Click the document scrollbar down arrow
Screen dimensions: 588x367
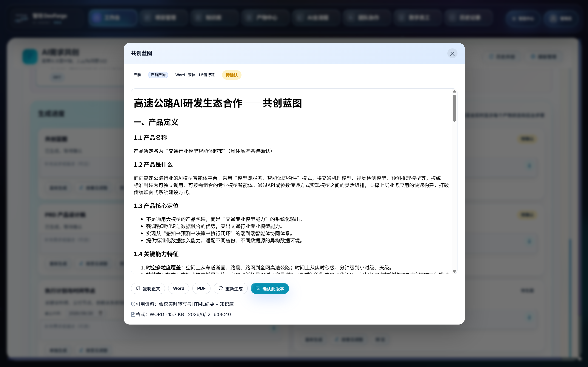[454, 271]
